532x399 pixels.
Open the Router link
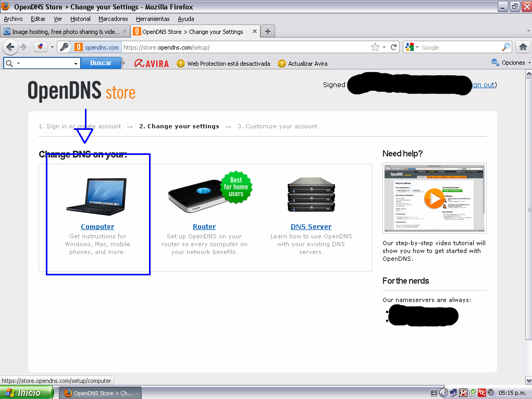(204, 226)
